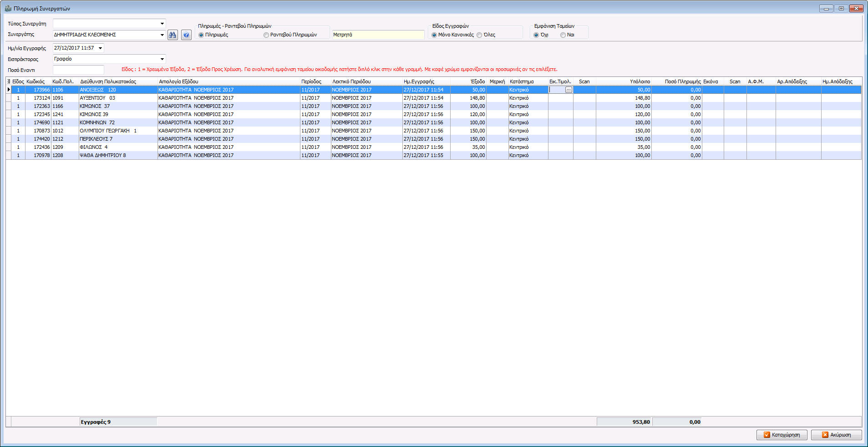Viewport: 868px width, 447px height.
Task: Click the expense amount 148,80 in Έξοδο column
Action: [x=468, y=98]
